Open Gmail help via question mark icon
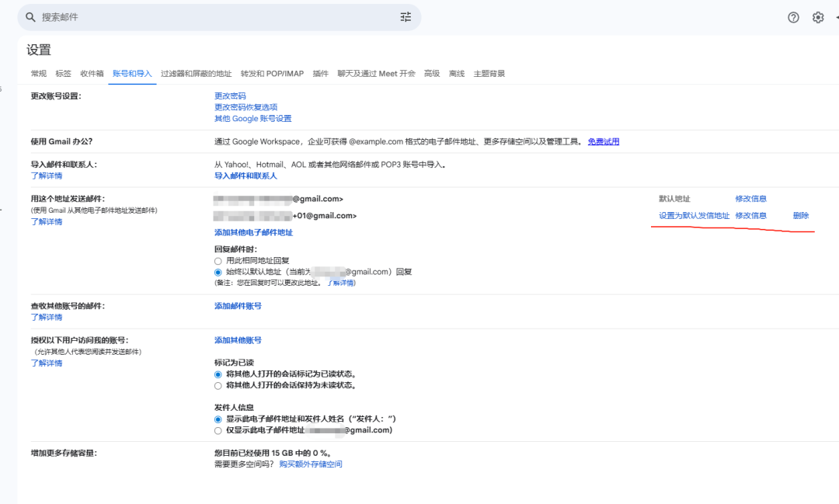The image size is (839, 504). (792, 16)
